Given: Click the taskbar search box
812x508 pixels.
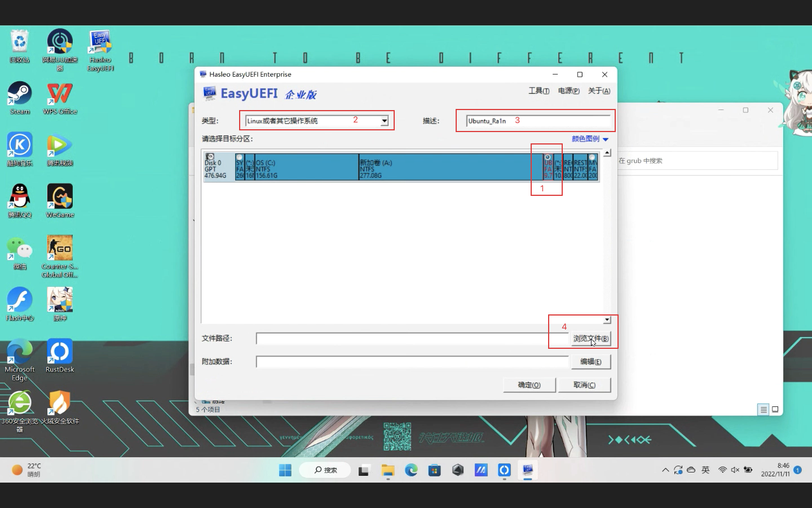Looking at the screenshot, I should [325, 470].
